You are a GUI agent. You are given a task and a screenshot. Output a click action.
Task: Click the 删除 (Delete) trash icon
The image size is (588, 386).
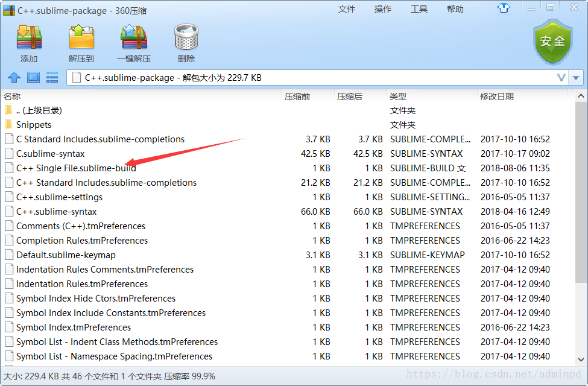(186, 37)
